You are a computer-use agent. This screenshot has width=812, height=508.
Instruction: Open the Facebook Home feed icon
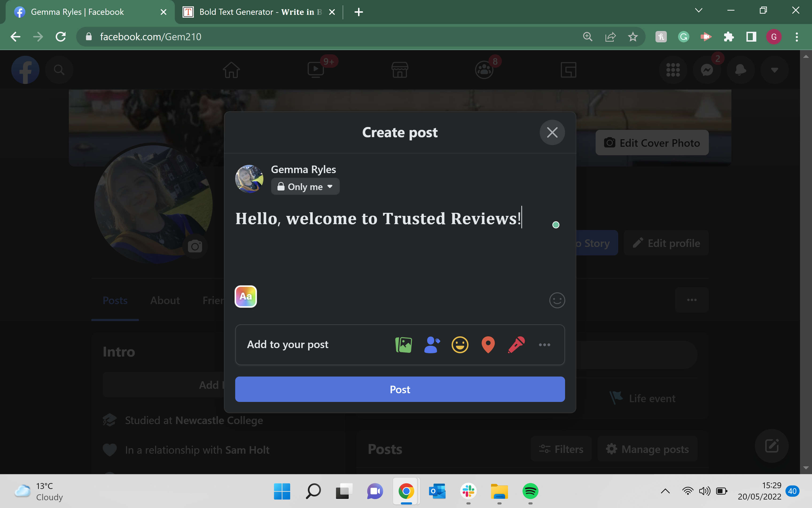[231, 70]
